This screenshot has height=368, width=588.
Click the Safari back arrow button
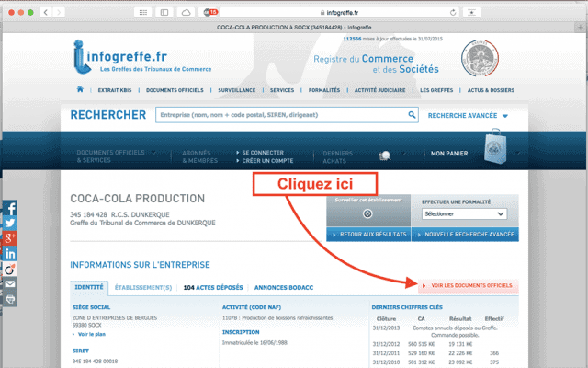click(x=46, y=12)
